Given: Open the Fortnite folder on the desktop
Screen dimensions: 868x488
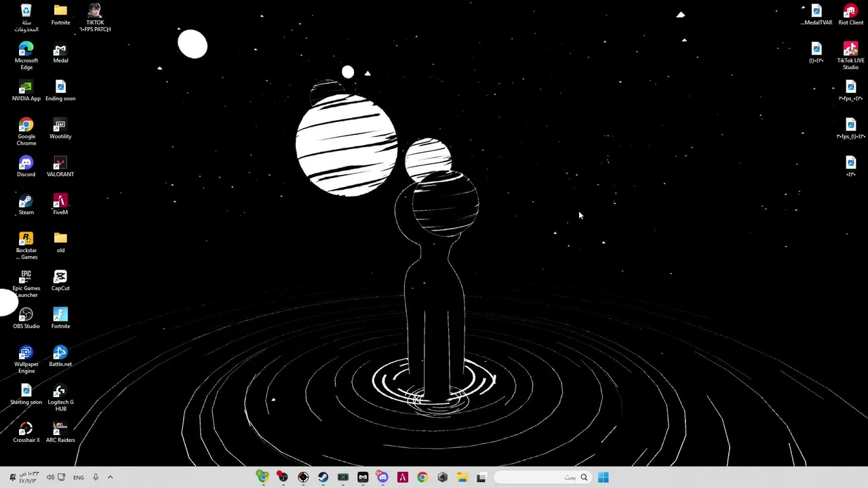Looking at the screenshot, I should [60, 15].
